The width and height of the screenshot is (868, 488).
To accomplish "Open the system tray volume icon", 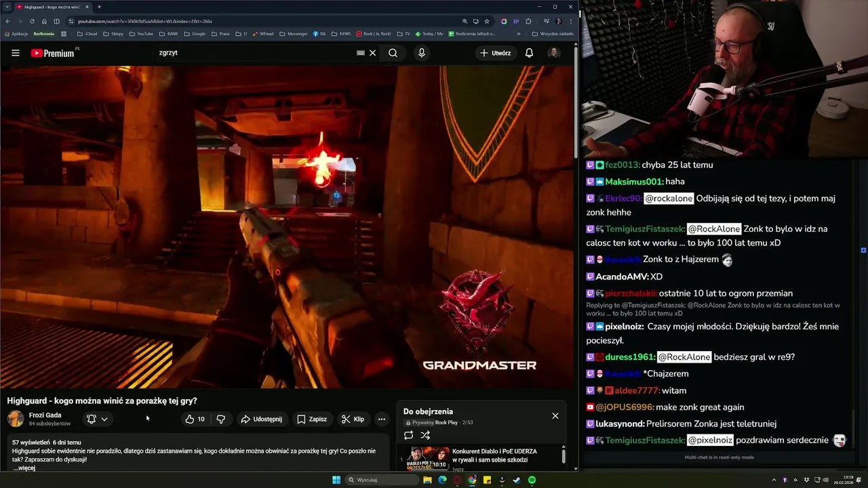I will pyautogui.click(x=825, y=480).
